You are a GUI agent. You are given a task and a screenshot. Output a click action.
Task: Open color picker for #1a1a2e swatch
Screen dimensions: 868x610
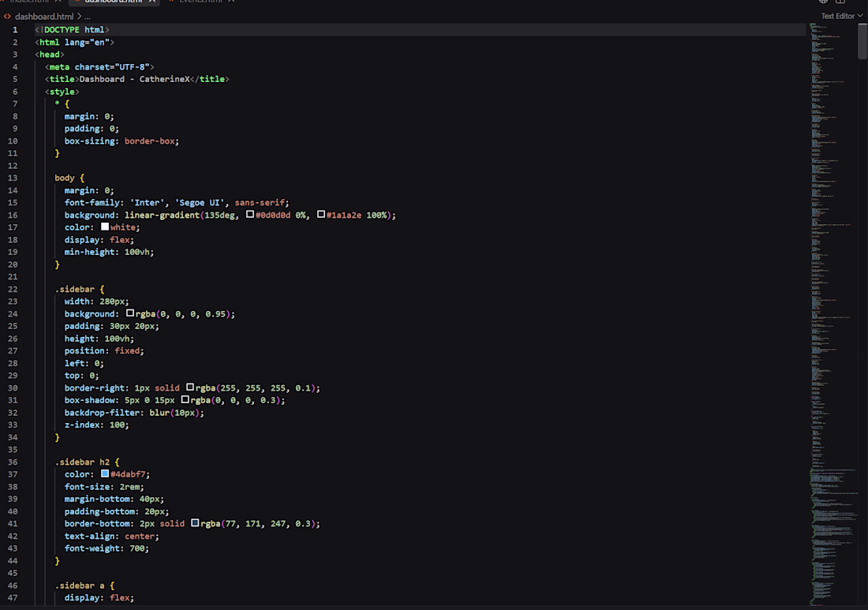coord(321,214)
